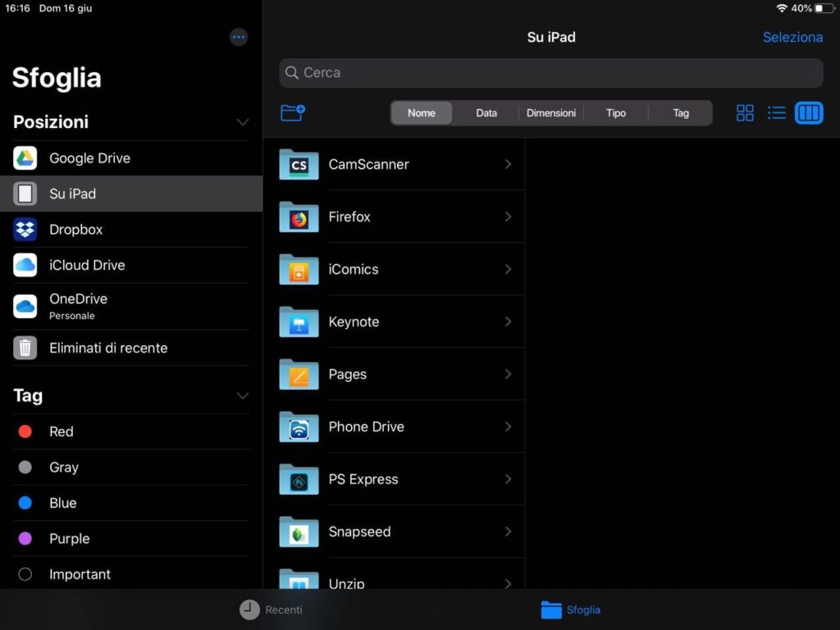The width and height of the screenshot is (840, 630).
Task: Tap the Seleziona button
Action: pyautogui.click(x=792, y=37)
